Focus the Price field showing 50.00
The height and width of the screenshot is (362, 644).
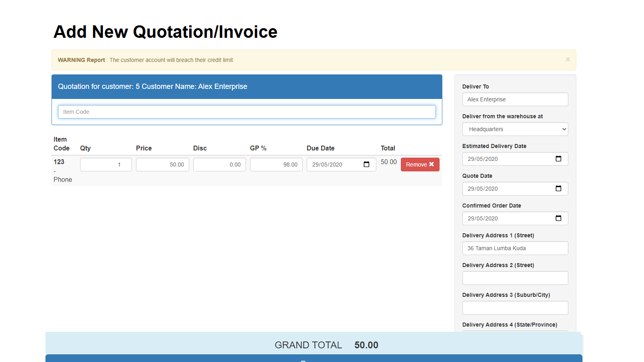(162, 165)
